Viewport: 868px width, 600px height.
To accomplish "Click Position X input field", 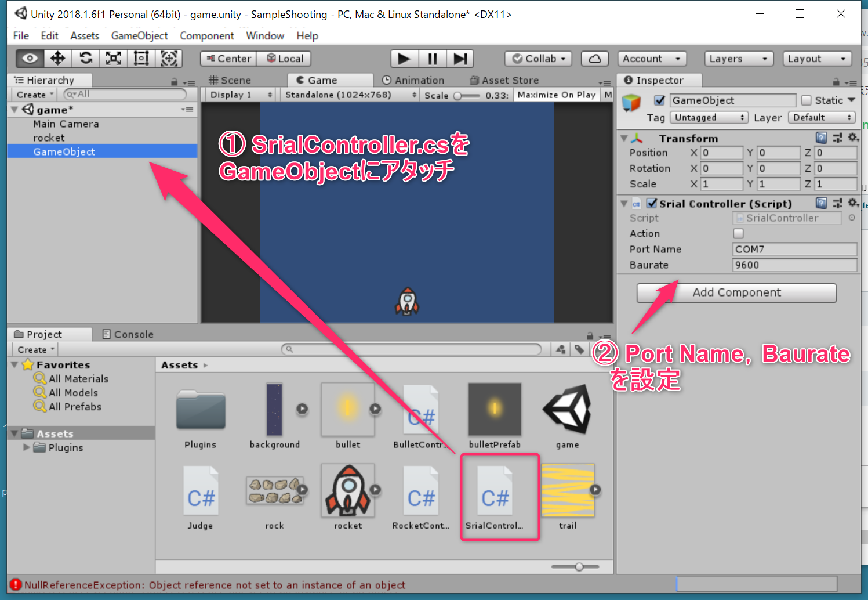I will pyautogui.click(x=721, y=153).
